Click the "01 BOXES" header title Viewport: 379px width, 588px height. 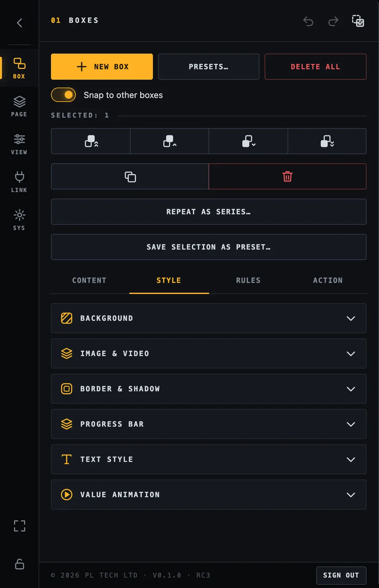pyautogui.click(x=75, y=20)
